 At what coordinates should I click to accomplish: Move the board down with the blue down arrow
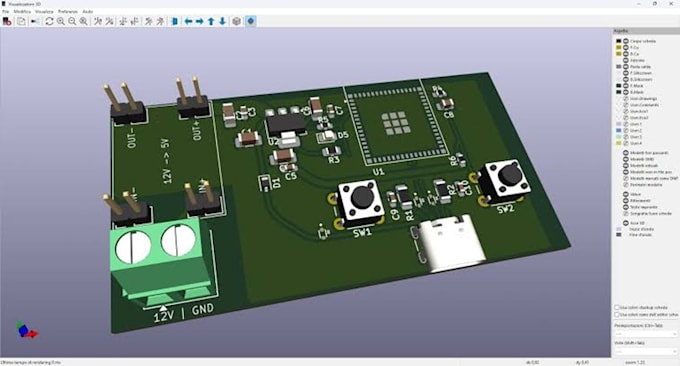point(222,21)
